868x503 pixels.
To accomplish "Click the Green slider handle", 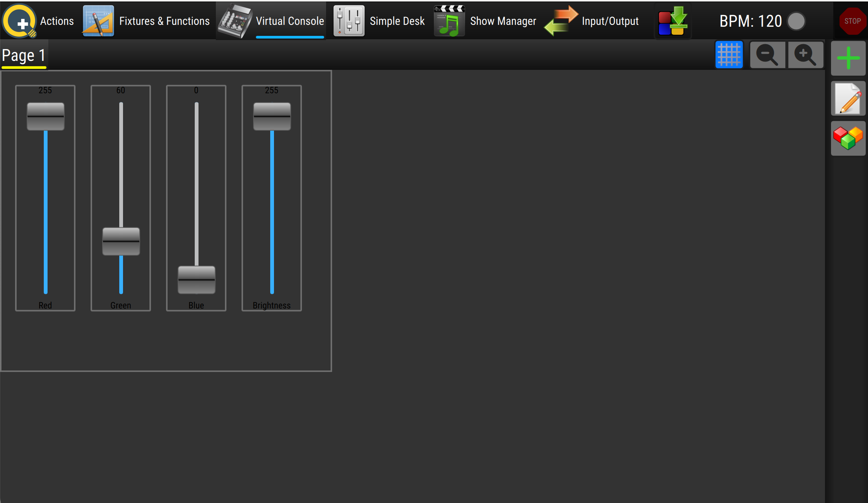I will click(121, 241).
